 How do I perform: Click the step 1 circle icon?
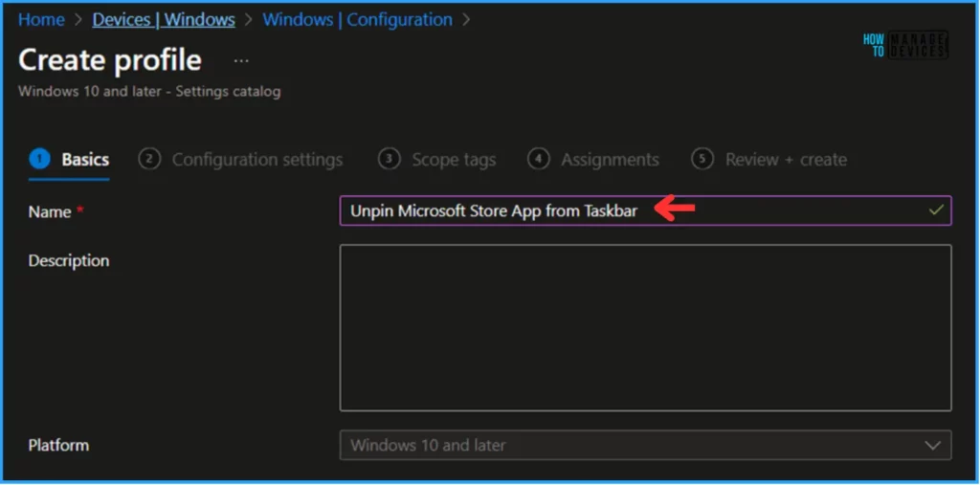tap(39, 159)
